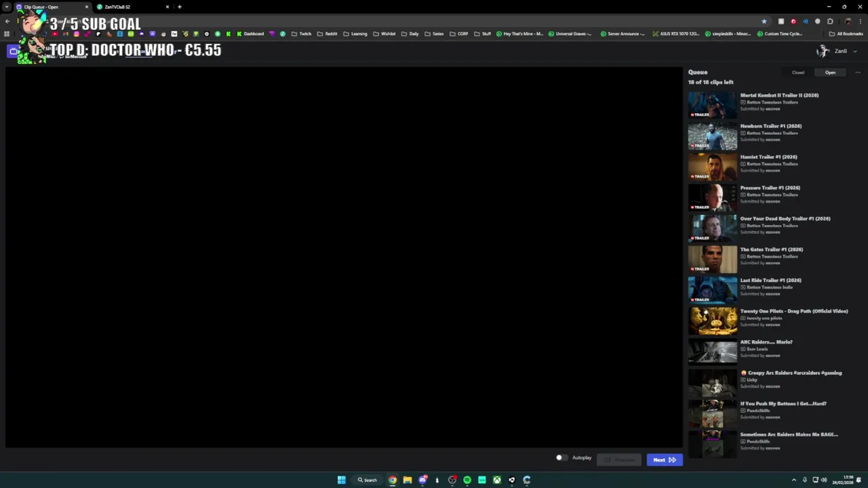Open the CGRP bookmarks folder
Screen dimensions: 868x488
click(458, 34)
